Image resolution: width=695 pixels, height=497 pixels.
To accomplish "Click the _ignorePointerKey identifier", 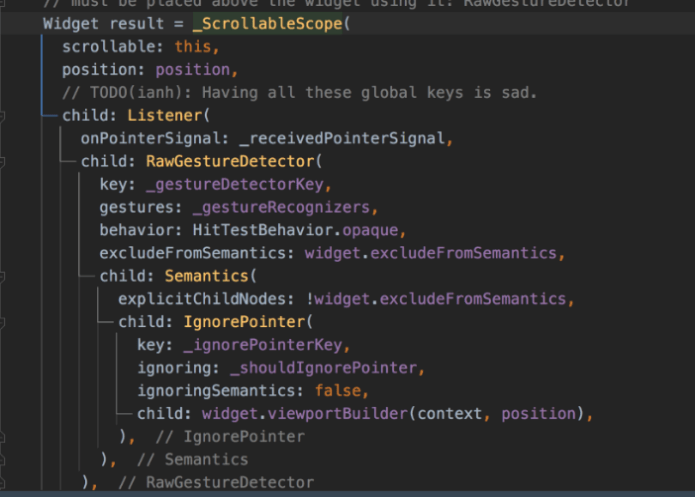I will click(263, 345).
